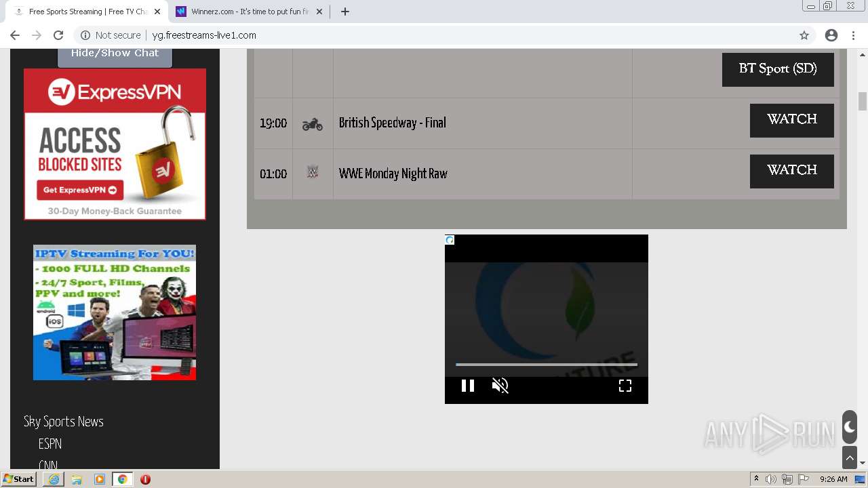The width and height of the screenshot is (868, 488).
Task: Watch British Speedway - Final stream
Action: [791, 120]
